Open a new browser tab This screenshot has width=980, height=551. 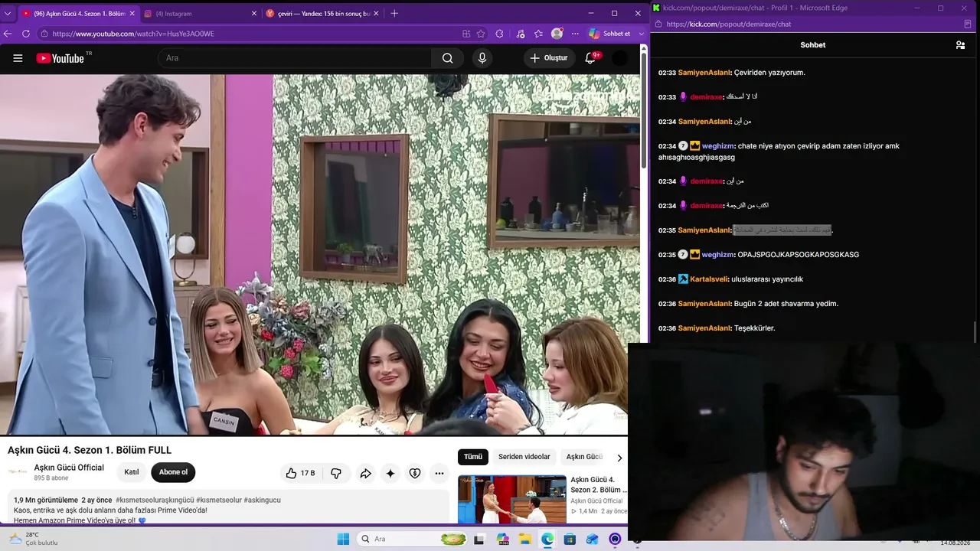pos(394,13)
